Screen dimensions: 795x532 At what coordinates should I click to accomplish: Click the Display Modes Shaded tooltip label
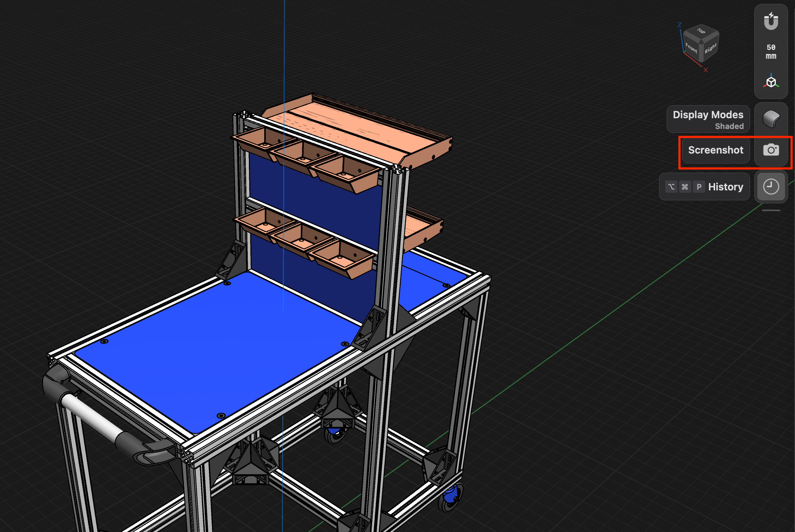tap(708, 119)
